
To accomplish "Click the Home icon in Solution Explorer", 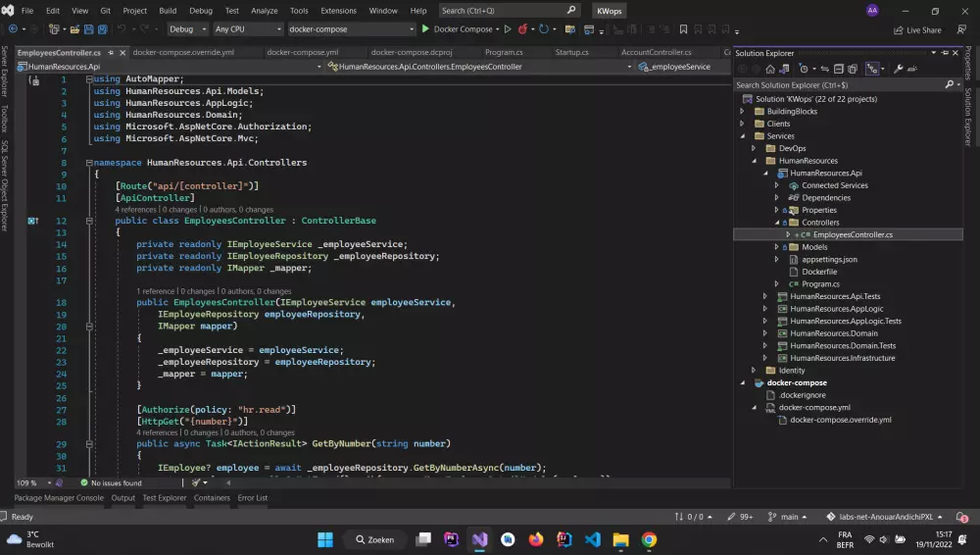I will click(770, 69).
